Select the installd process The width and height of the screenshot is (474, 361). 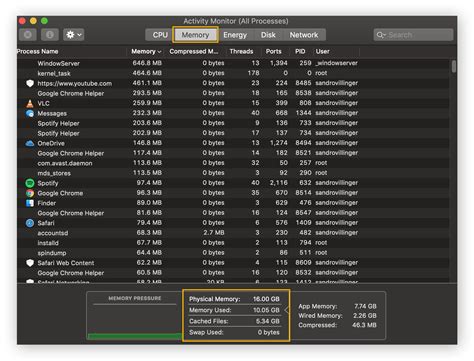tap(48, 243)
